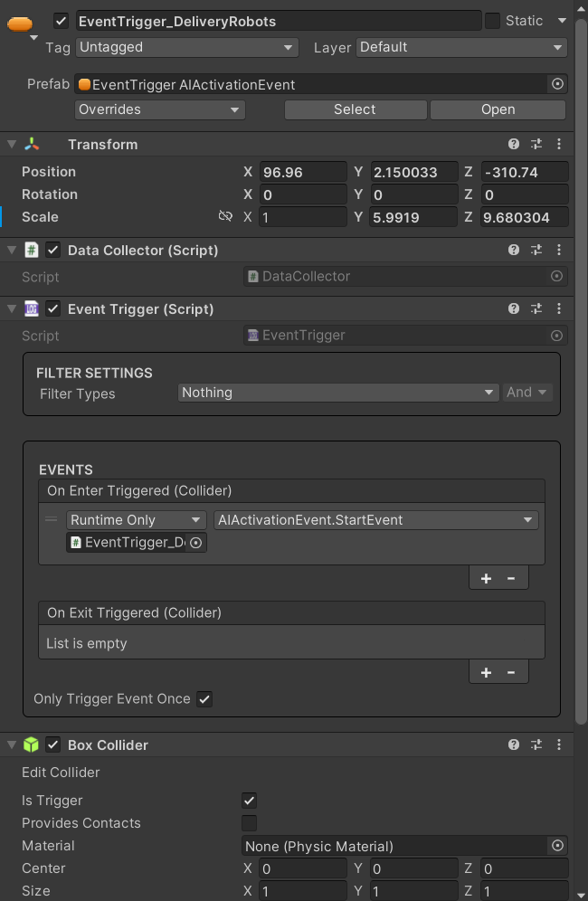Viewport: 588px width, 901px height.
Task: Enable Provides Contacts checkbox
Action: click(249, 823)
